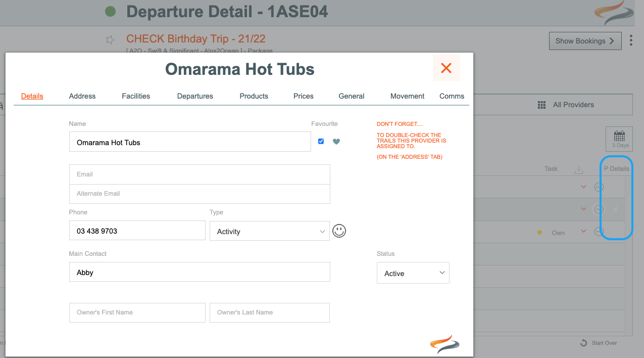Open the three-dot menu beside Show Bookings
This screenshot has height=358, width=644.
631,40
